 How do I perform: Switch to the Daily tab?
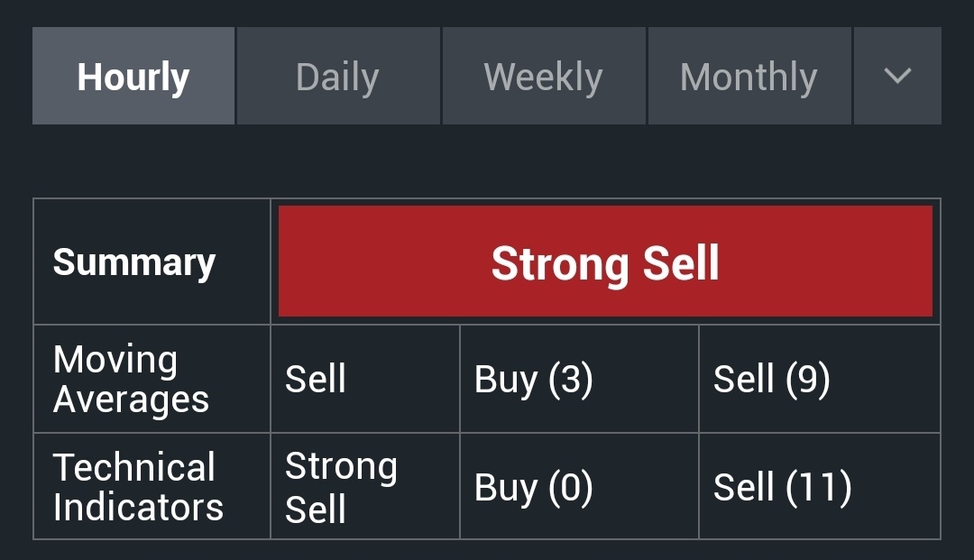tap(338, 76)
